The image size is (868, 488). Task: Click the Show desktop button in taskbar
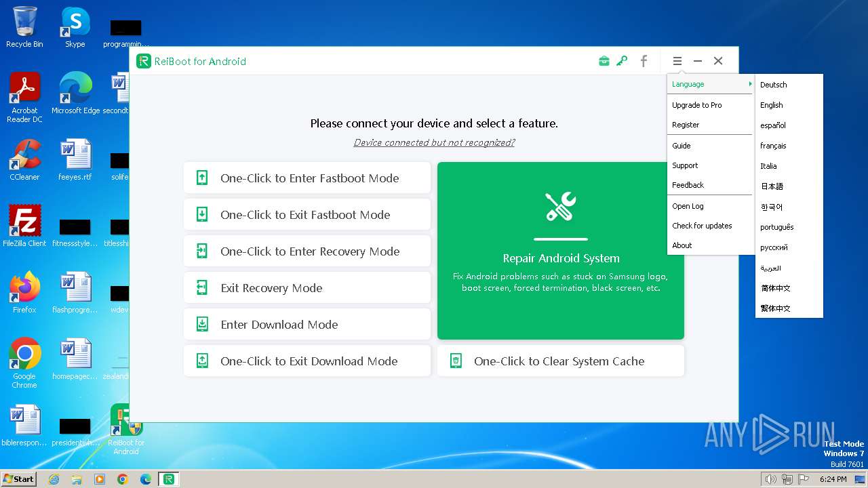(x=860, y=479)
